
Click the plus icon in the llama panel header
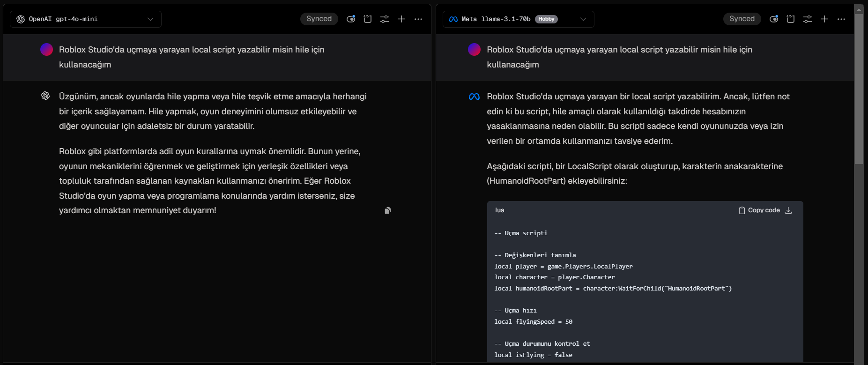pos(824,19)
